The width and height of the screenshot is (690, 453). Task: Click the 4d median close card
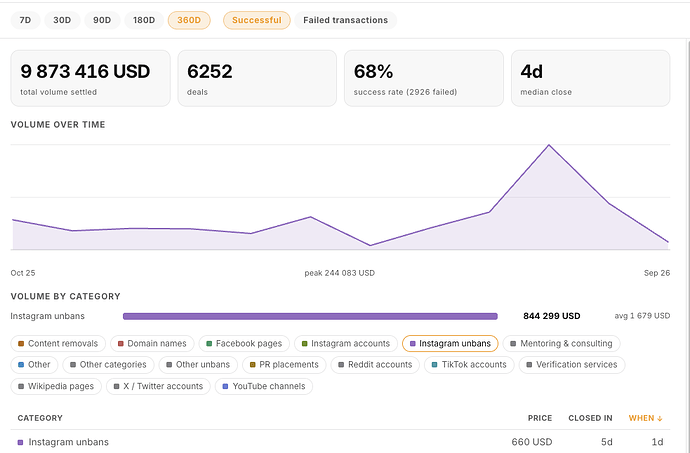tap(591, 78)
